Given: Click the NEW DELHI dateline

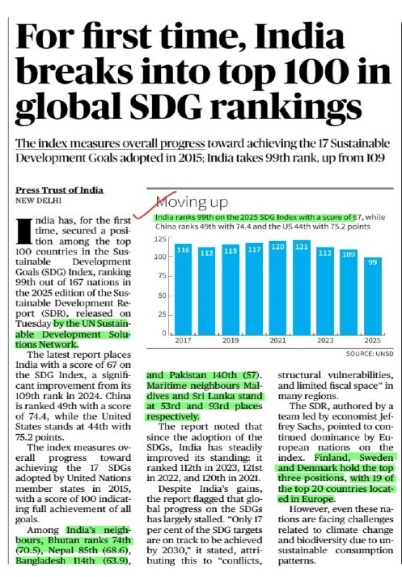Looking at the screenshot, I should pyautogui.click(x=38, y=201).
